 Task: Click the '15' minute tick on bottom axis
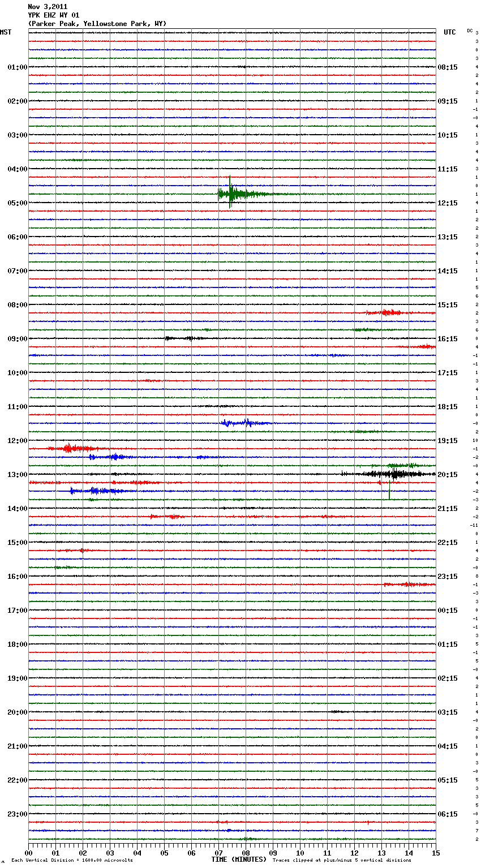coord(436,853)
